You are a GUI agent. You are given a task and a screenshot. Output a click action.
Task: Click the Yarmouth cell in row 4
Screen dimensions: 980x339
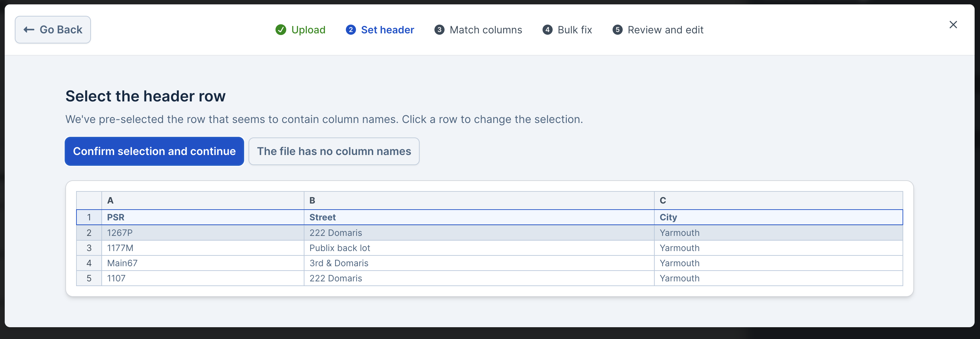click(778, 263)
